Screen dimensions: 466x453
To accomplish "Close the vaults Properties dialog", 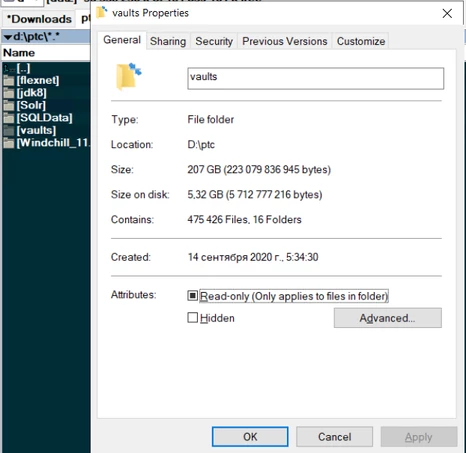I will pos(447,13).
